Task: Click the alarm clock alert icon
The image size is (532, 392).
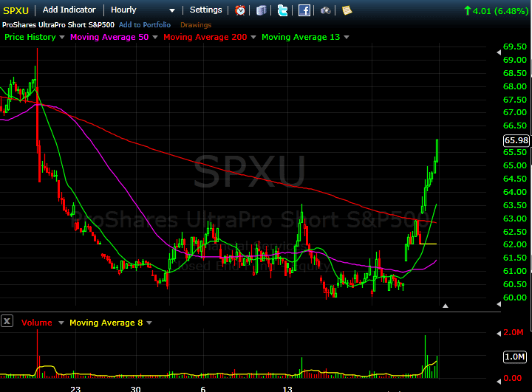Action: click(240, 10)
